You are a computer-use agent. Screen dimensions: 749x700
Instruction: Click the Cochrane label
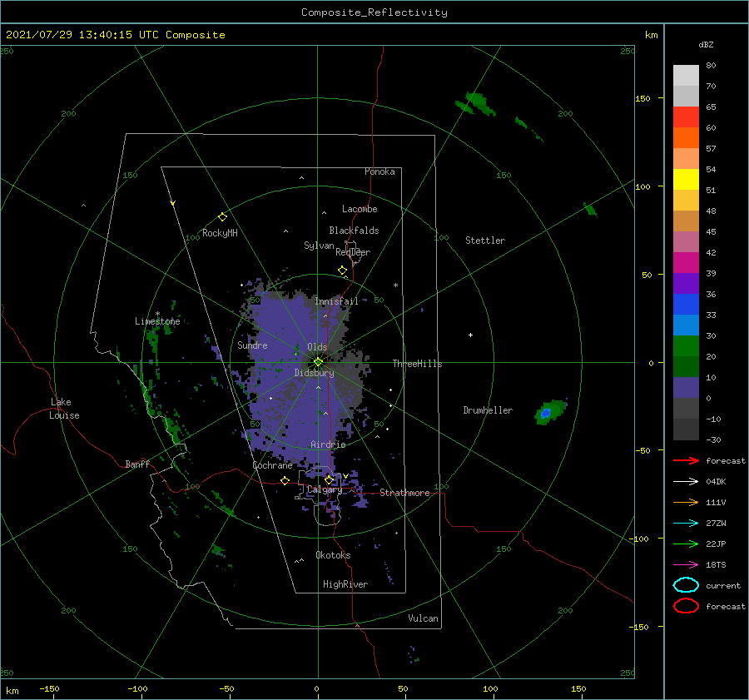coord(272,465)
